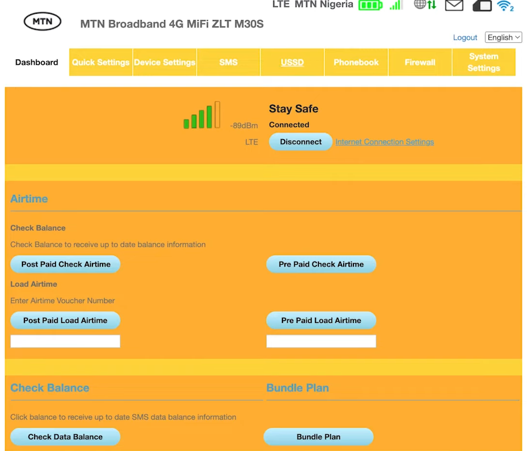Open the Phonebook tab

click(x=356, y=62)
